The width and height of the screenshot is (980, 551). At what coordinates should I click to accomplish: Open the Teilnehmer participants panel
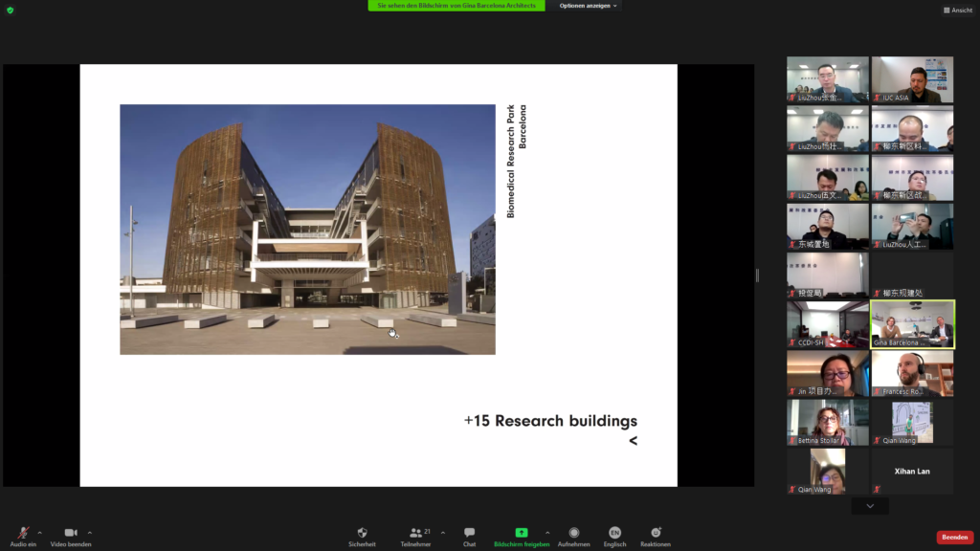point(415,536)
